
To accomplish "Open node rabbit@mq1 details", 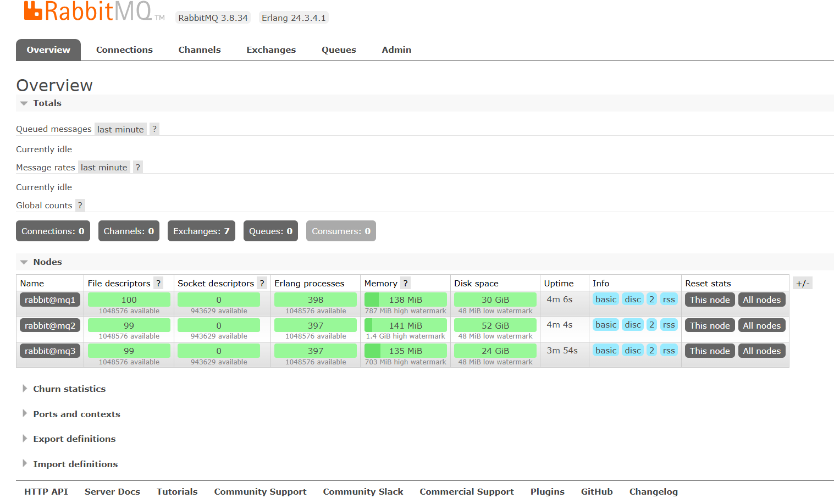I will pyautogui.click(x=50, y=300).
